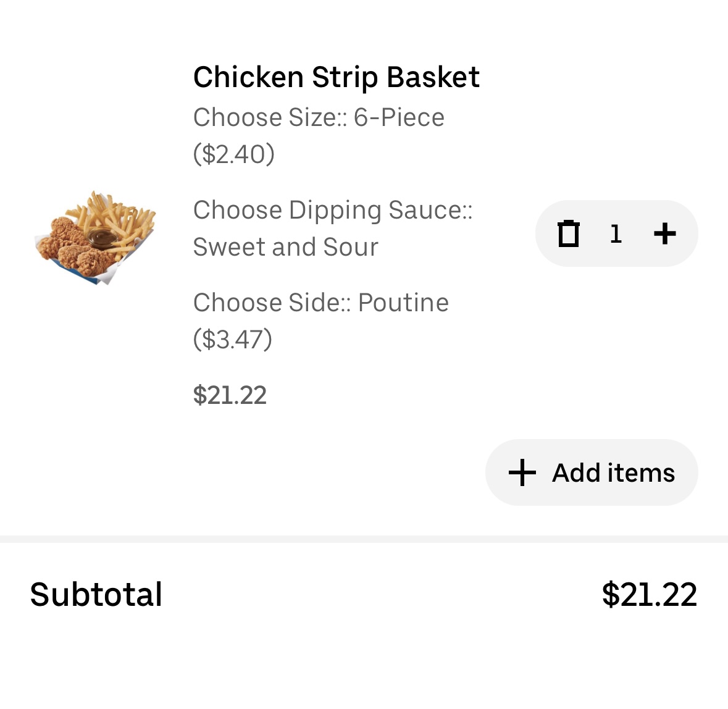Select the quantity number 1
The height and width of the screenshot is (709, 728).
coord(616,234)
